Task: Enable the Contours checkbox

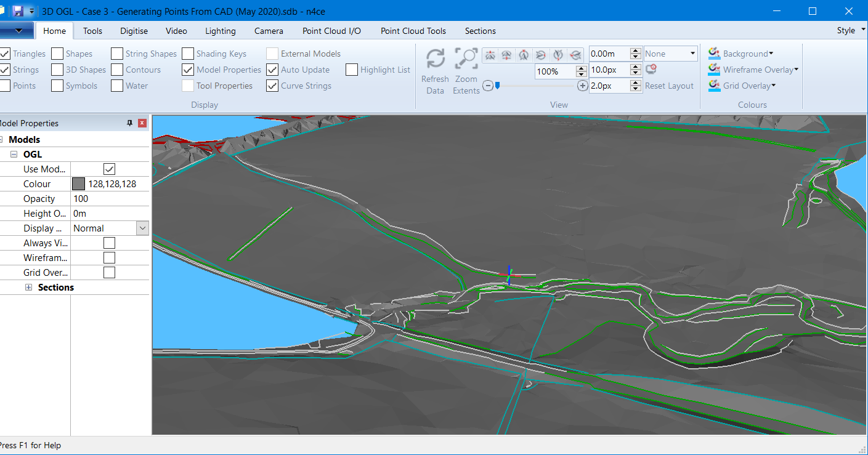Action: tap(116, 69)
